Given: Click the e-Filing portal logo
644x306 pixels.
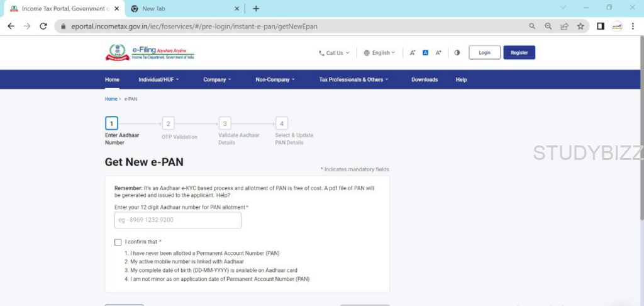Looking at the screenshot, I should 150,53.
